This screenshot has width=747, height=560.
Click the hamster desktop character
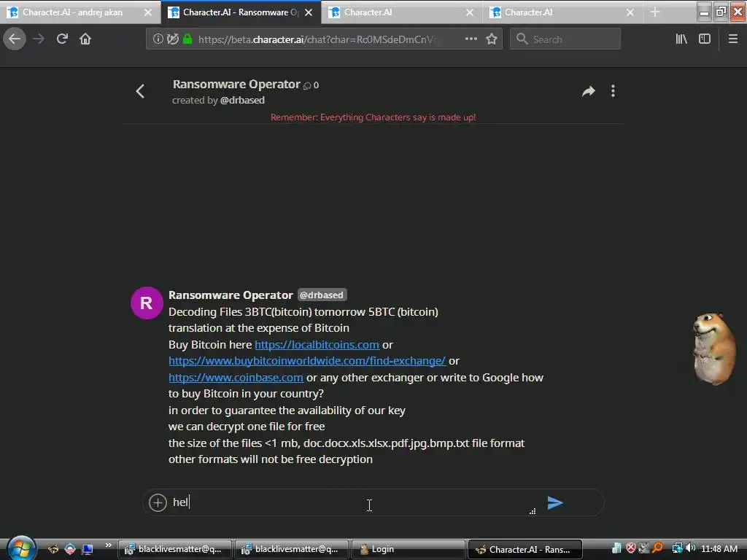[713, 349]
